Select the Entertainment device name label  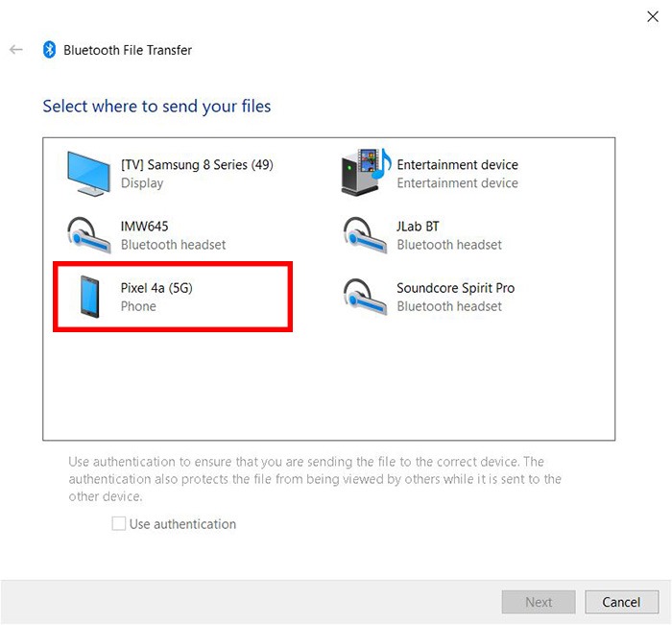(457, 164)
